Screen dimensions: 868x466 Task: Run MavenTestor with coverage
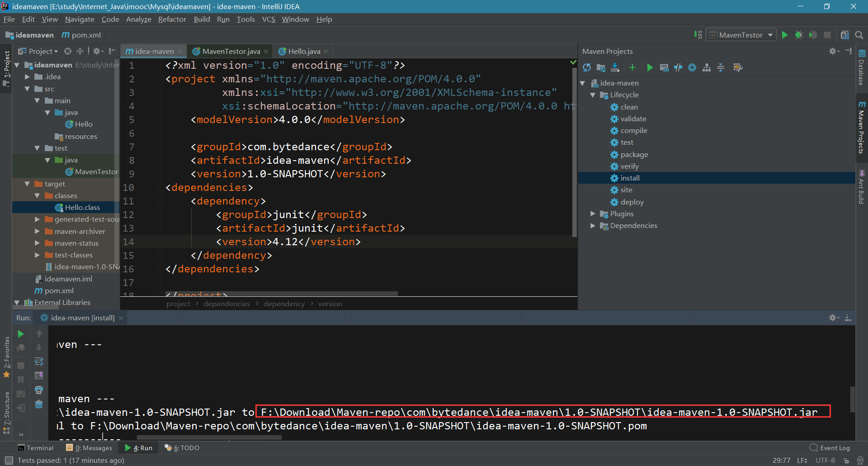pyautogui.click(x=813, y=35)
